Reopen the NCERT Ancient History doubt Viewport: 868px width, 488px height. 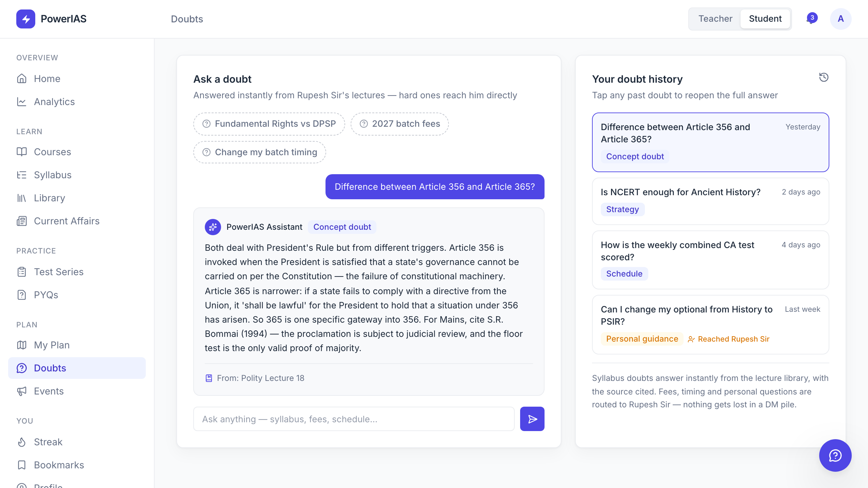[x=710, y=201]
